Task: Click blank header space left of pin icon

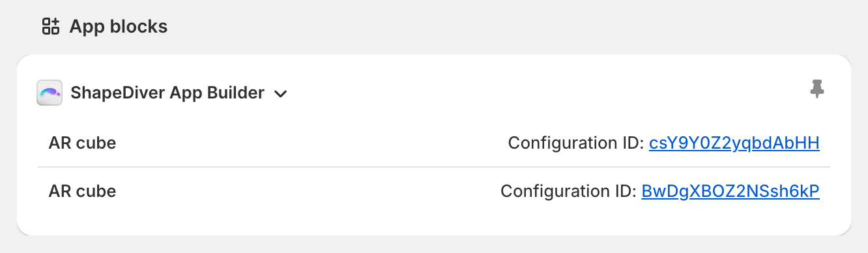Action: point(547,93)
